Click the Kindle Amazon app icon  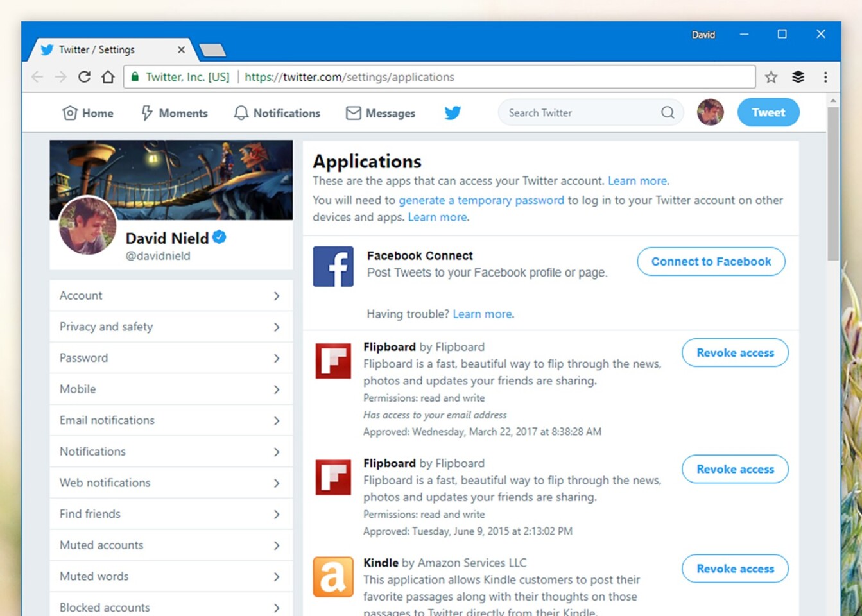[332, 576]
